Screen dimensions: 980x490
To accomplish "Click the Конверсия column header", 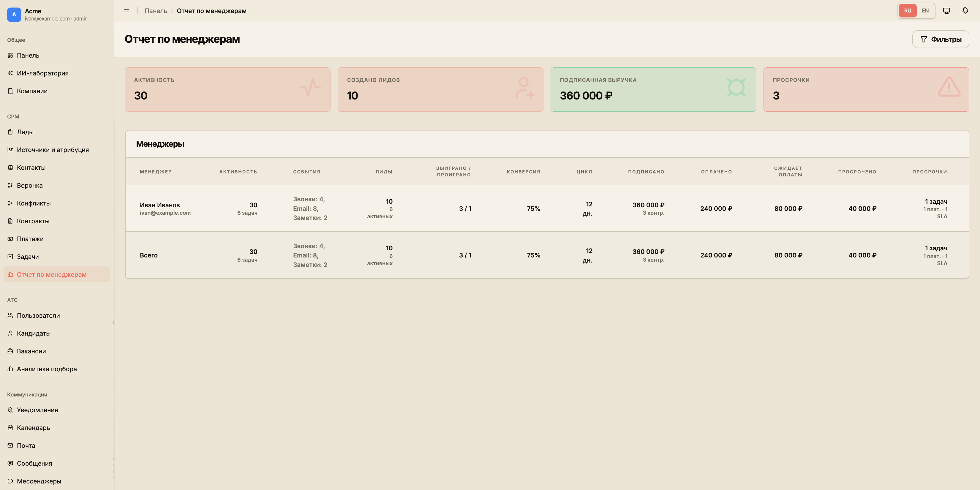I will pyautogui.click(x=523, y=172).
